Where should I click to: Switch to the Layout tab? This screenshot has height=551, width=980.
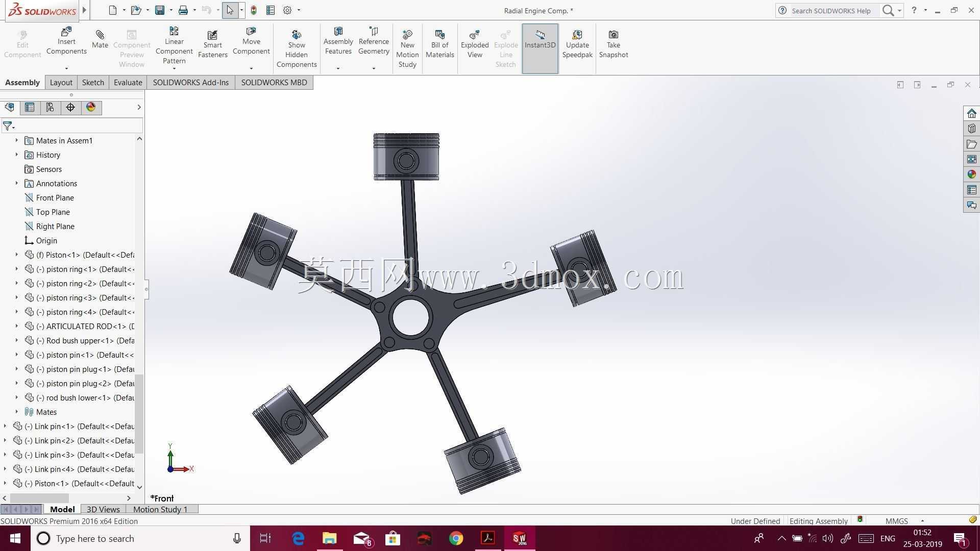point(61,82)
